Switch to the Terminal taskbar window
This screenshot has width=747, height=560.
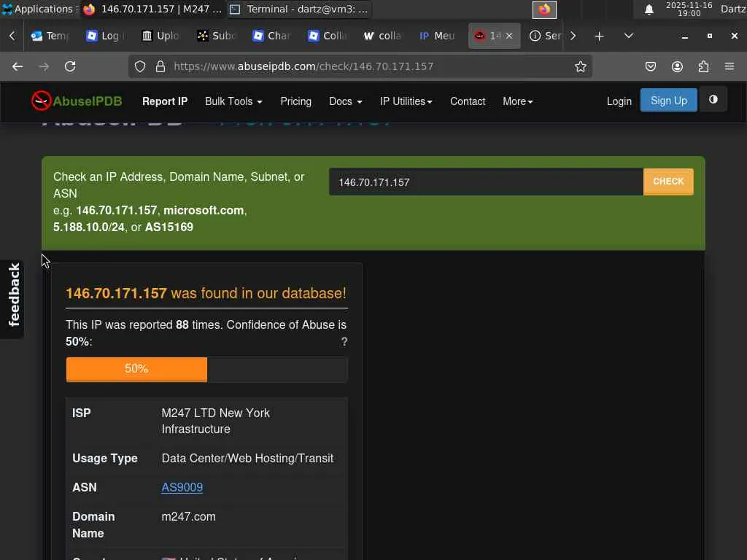click(x=299, y=9)
